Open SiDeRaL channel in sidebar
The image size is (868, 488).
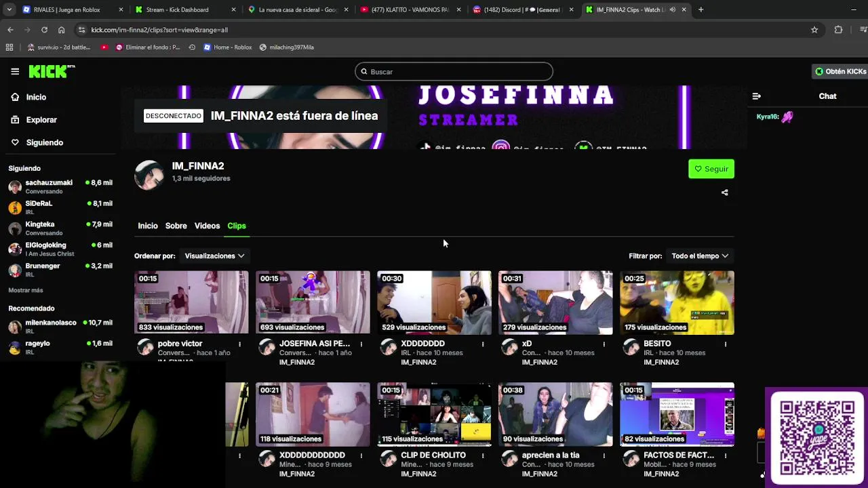pyautogui.click(x=60, y=207)
